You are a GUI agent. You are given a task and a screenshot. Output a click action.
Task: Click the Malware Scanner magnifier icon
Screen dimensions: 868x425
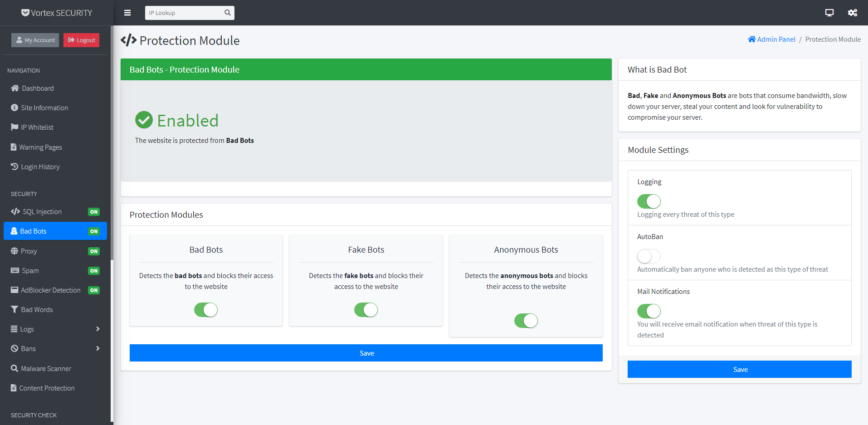click(x=15, y=368)
